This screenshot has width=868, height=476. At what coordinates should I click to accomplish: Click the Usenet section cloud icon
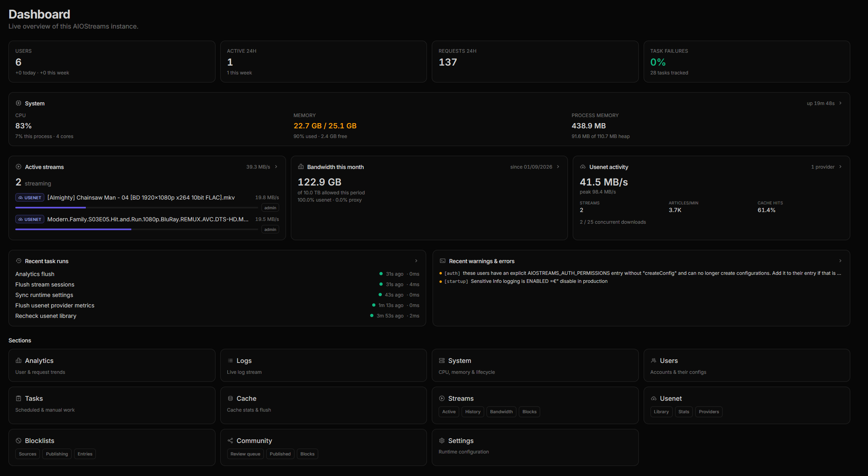coord(654,398)
